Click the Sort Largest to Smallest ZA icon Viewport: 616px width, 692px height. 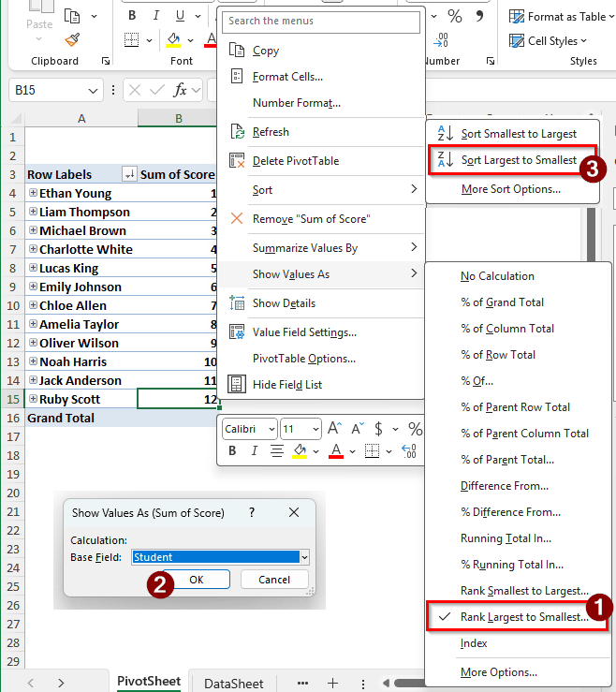446,160
